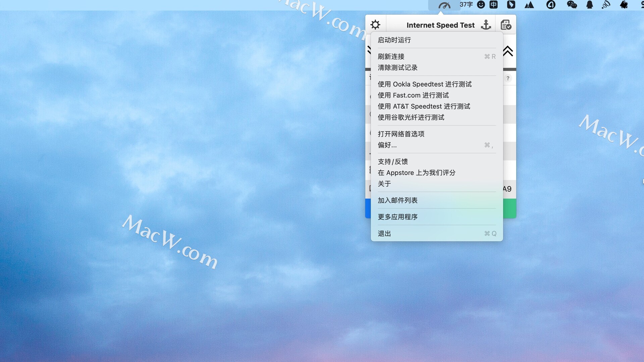Open the 中 input method menu bar icon
644x362 pixels.
click(x=493, y=5)
